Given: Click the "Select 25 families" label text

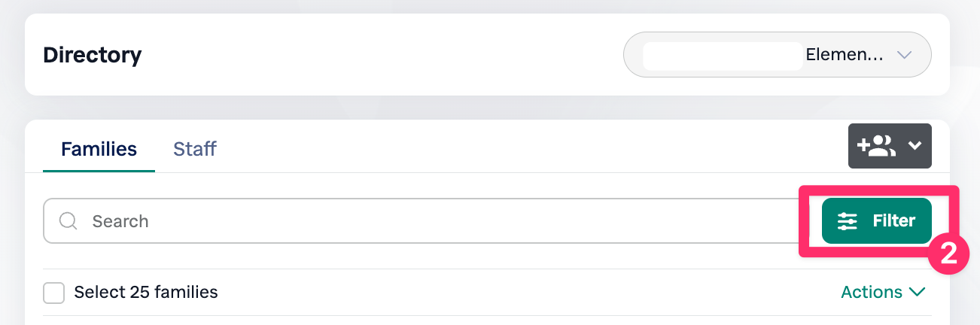Looking at the screenshot, I should point(146,292).
